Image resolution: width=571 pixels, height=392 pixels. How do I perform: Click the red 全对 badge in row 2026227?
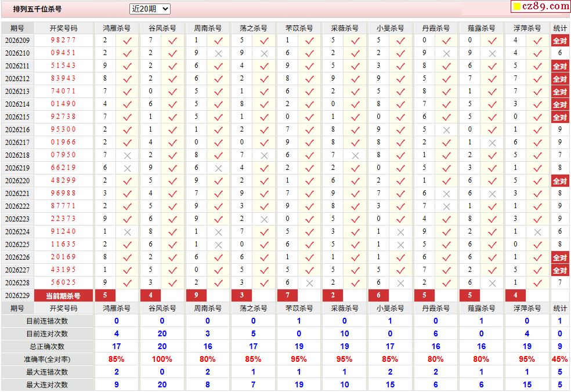pos(560,270)
